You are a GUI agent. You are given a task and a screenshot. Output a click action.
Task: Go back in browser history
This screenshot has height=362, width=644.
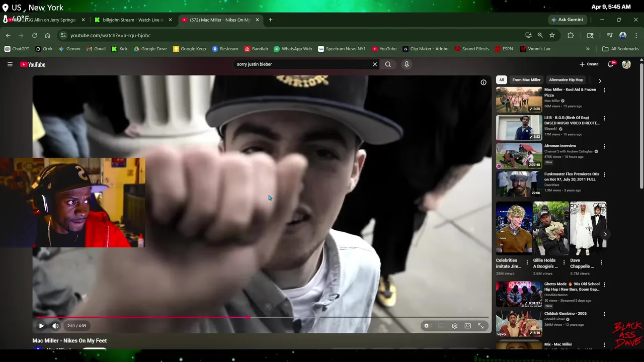[x=8, y=36]
